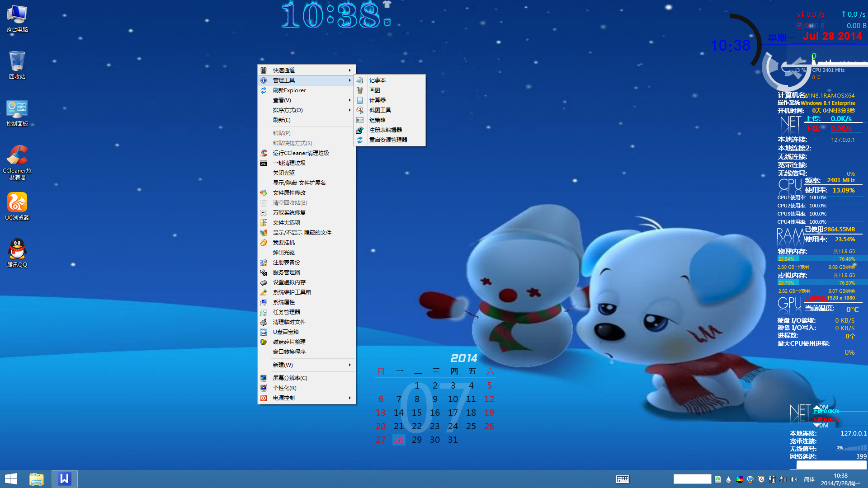
Task: Select day 28 in desktop calendar
Action: 399,440
